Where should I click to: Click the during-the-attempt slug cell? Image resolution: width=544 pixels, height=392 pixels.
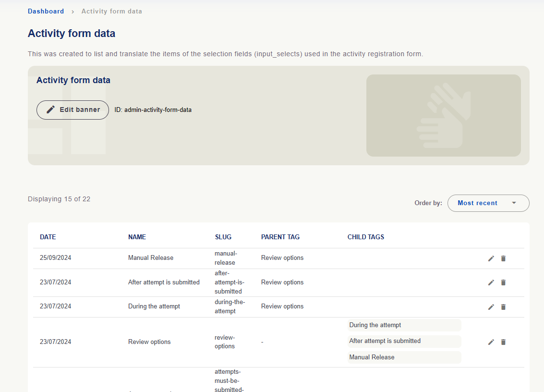click(x=230, y=306)
